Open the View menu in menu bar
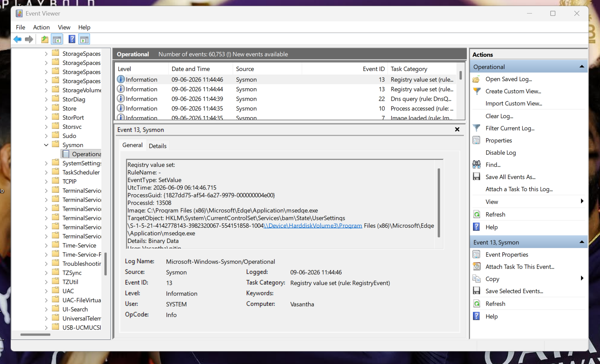This screenshot has height=364, width=600. [x=64, y=27]
